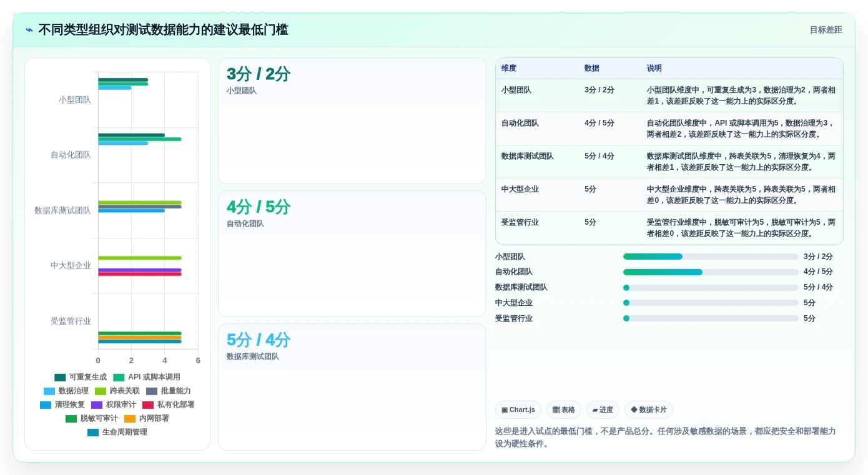Select the 进度 chip

(x=603, y=410)
